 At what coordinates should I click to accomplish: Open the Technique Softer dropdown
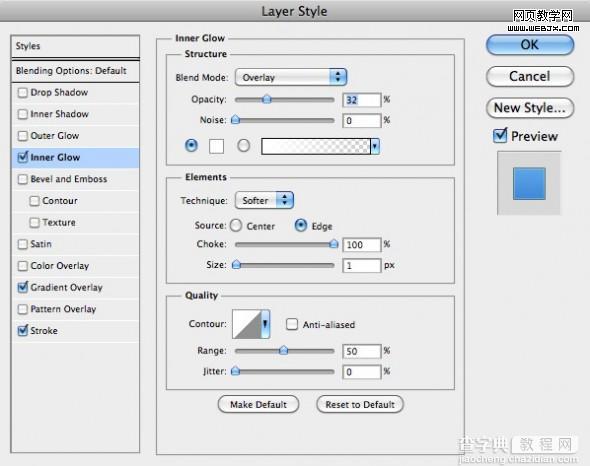pos(264,200)
